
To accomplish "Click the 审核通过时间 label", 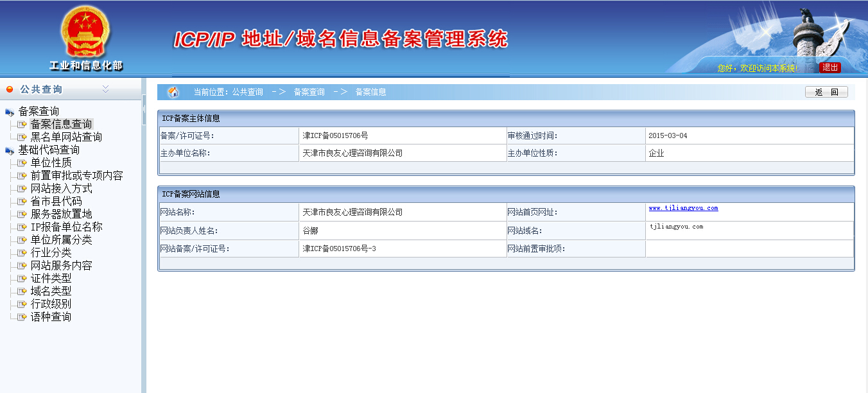I will pyautogui.click(x=533, y=135).
